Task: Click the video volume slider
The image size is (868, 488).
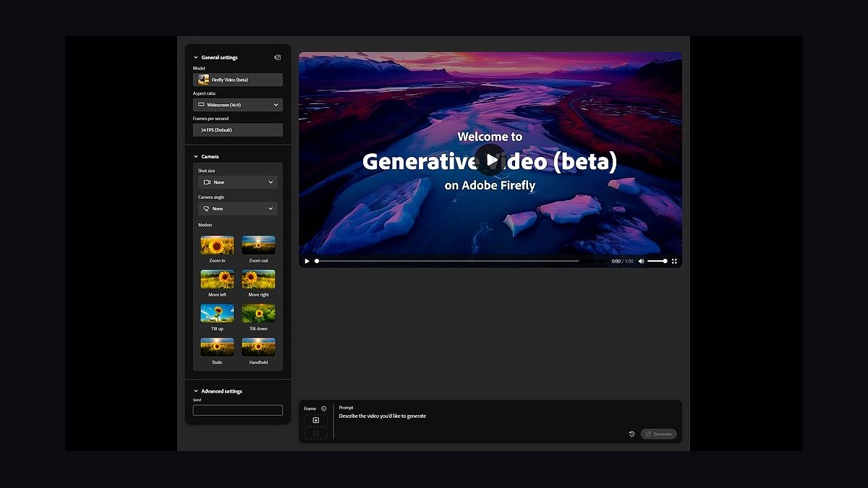Action: coord(657,261)
